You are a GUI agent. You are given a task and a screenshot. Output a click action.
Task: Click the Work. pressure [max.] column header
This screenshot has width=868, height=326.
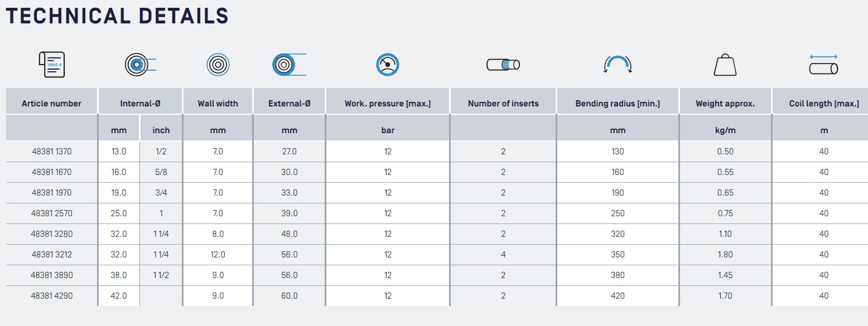pos(388,104)
